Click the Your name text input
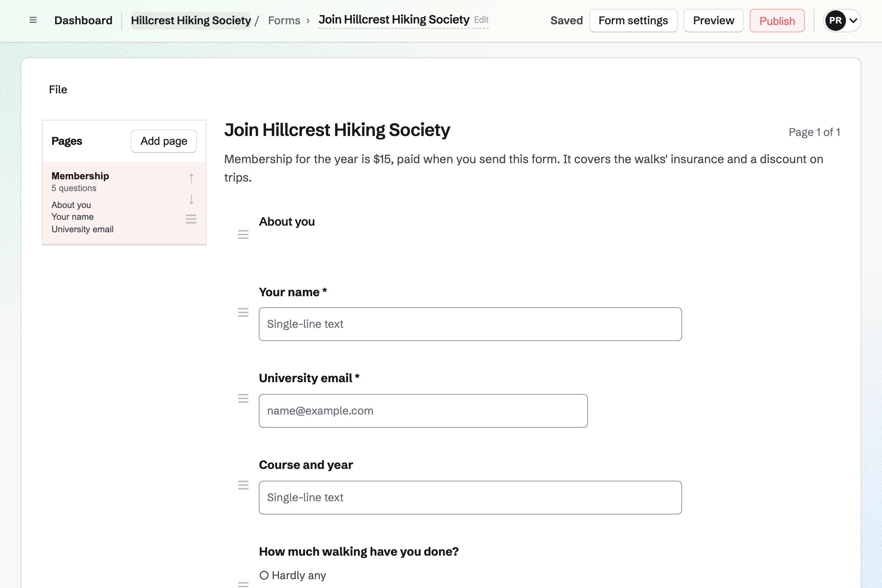 click(470, 324)
